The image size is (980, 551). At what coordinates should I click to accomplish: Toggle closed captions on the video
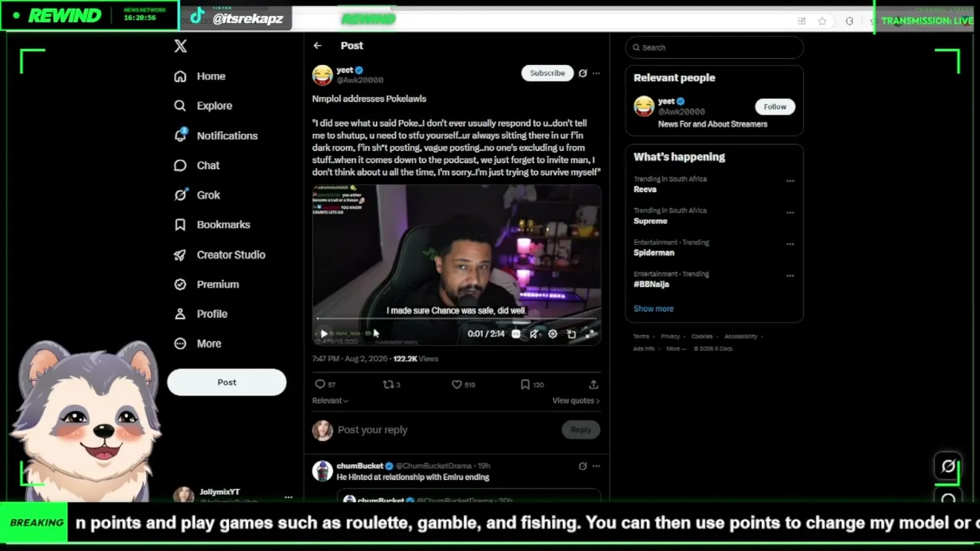(x=516, y=334)
